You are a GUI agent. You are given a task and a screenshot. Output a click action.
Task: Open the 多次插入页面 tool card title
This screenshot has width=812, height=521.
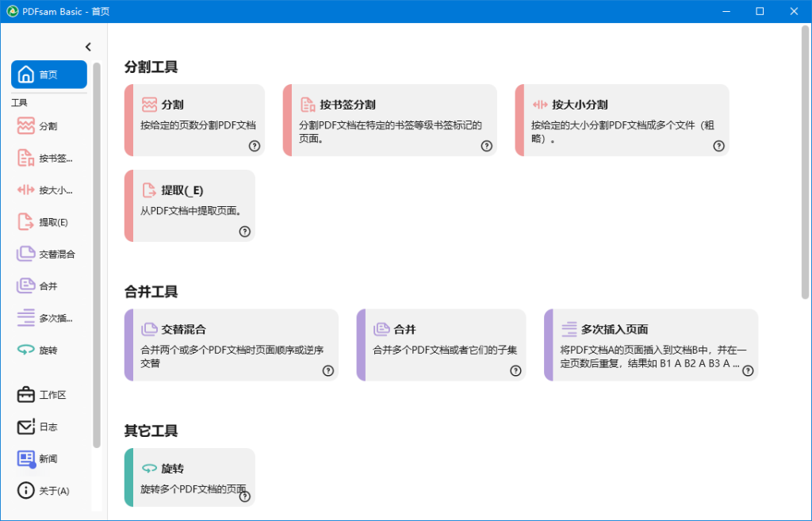click(x=615, y=329)
